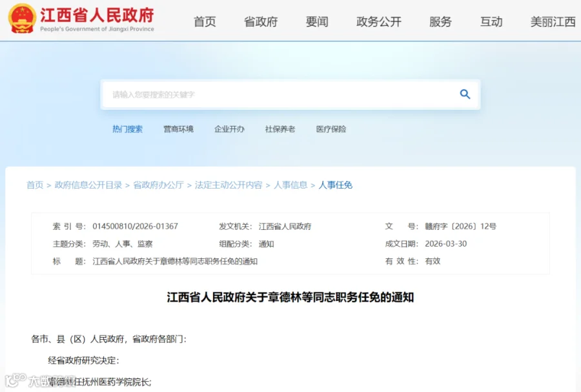The height and width of the screenshot is (392, 581).
Task: Open 政府信息公开目录 breadcrumb link
Action: point(88,185)
